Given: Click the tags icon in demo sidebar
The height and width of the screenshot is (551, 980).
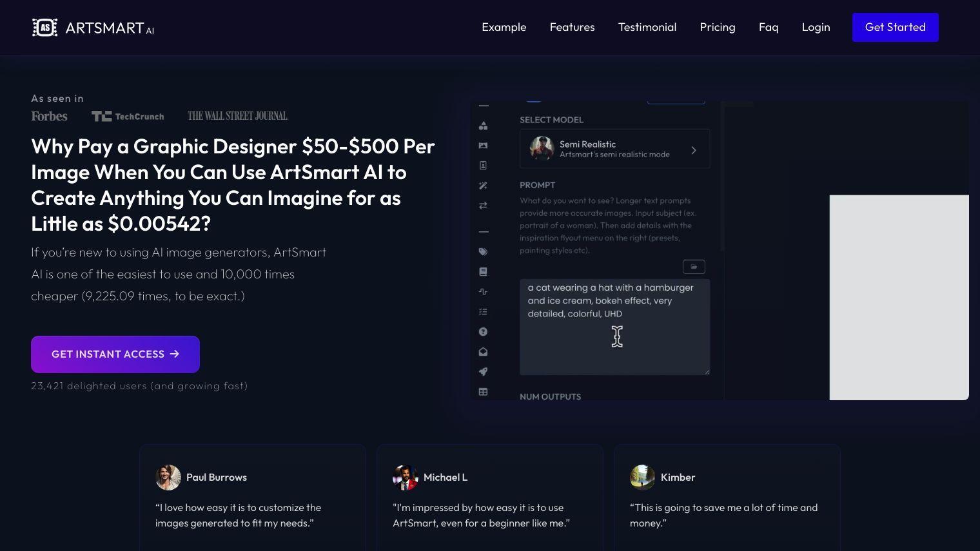Looking at the screenshot, I should [483, 252].
